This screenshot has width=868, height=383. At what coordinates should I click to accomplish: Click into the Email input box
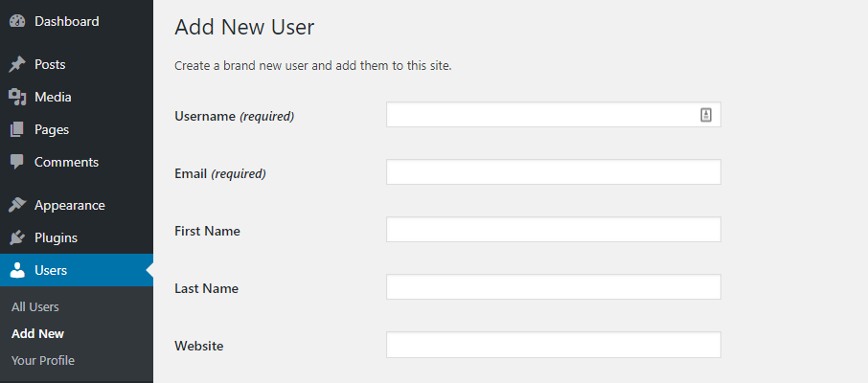pos(554,172)
